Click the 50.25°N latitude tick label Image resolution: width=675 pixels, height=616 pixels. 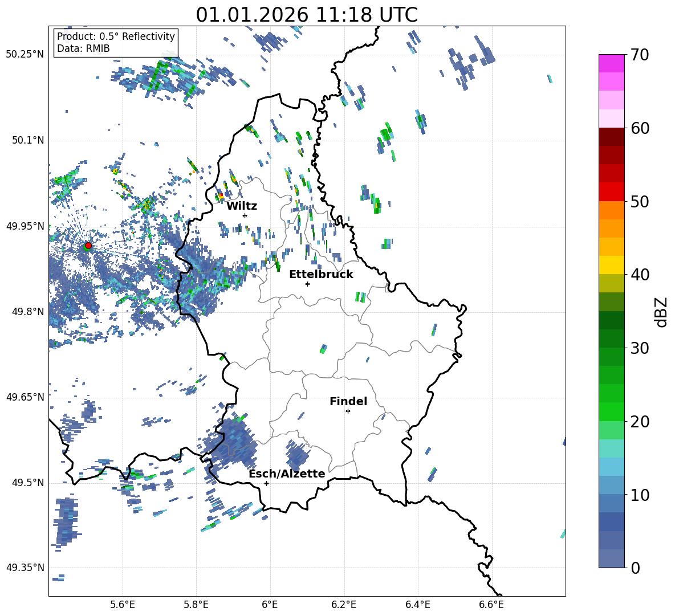coord(25,55)
